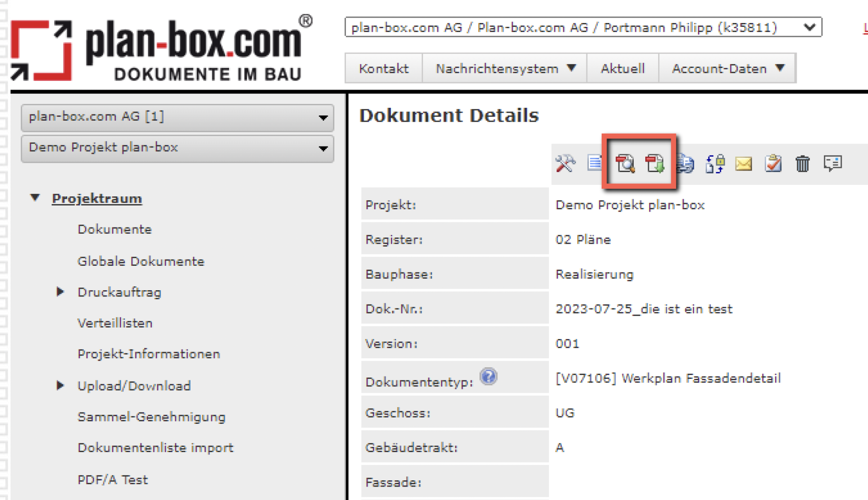868x500 pixels.
Task: Open the comment speech bubble icon
Action: click(x=833, y=163)
